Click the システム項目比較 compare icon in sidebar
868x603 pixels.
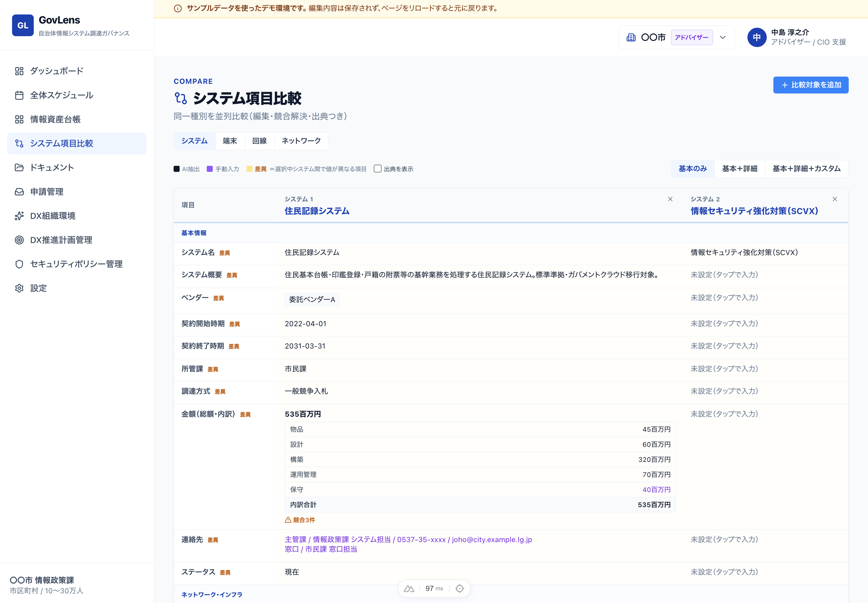pyautogui.click(x=19, y=144)
